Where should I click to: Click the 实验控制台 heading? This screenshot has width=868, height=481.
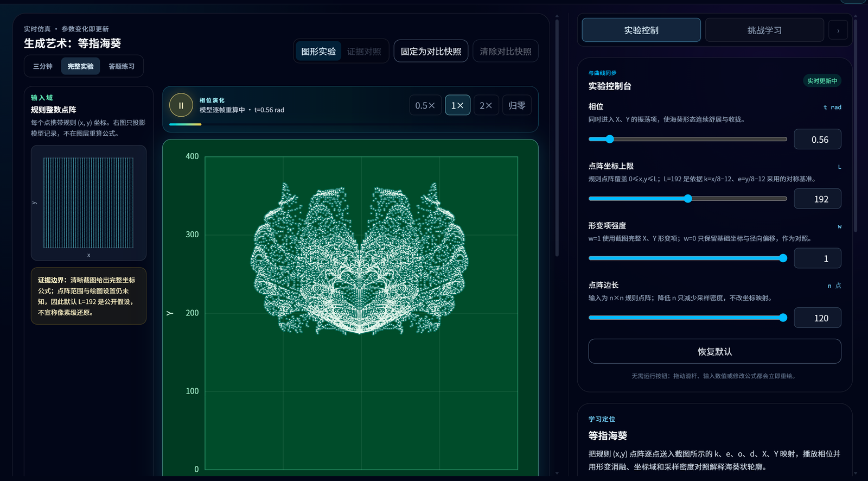tap(610, 86)
